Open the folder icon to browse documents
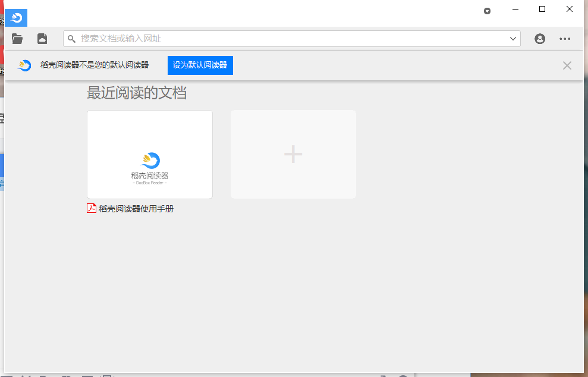 click(x=17, y=38)
